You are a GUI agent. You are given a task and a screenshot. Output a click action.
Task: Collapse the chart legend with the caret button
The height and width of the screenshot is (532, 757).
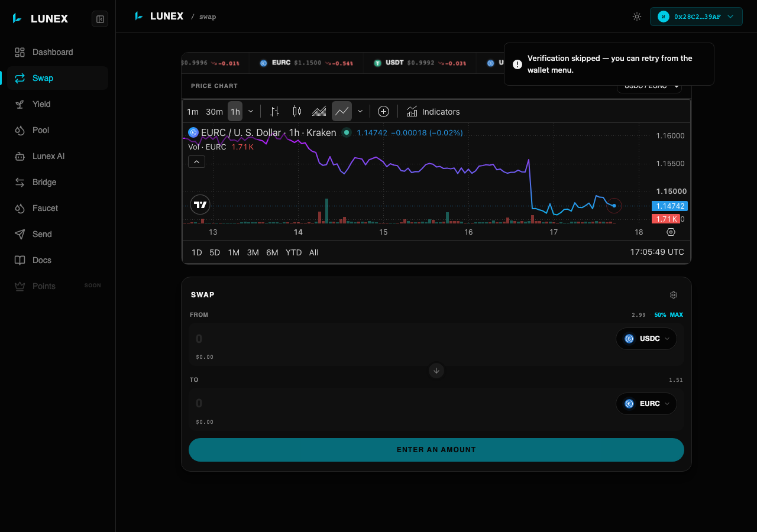tap(196, 161)
